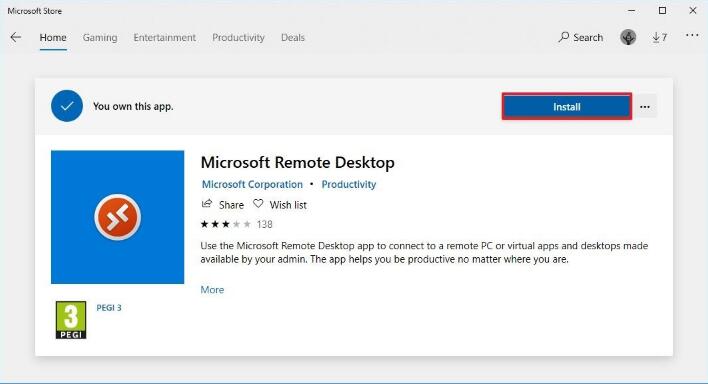Click the blue checkmark ownership icon
Image resolution: width=708 pixels, height=384 pixels.
[x=67, y=106]
